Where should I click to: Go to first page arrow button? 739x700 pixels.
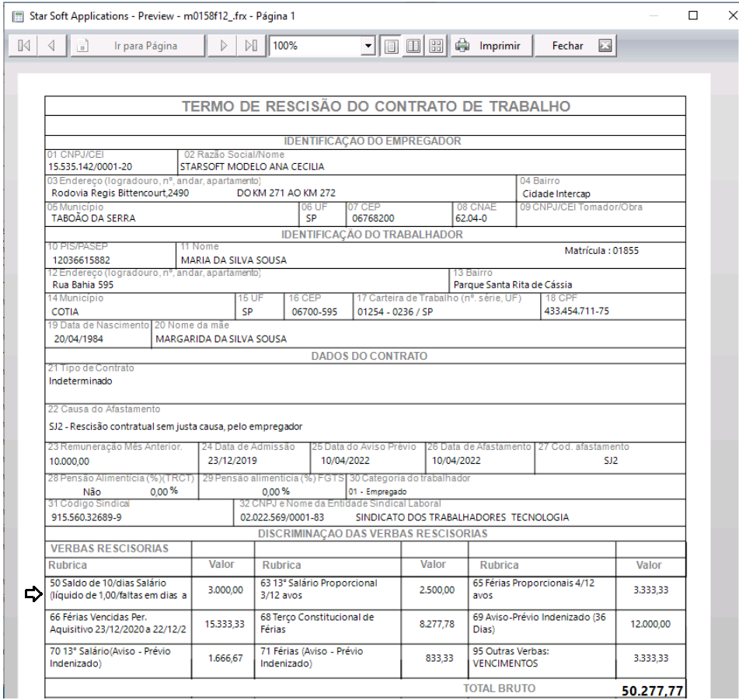pyautogui.click(x=23, y=46)
